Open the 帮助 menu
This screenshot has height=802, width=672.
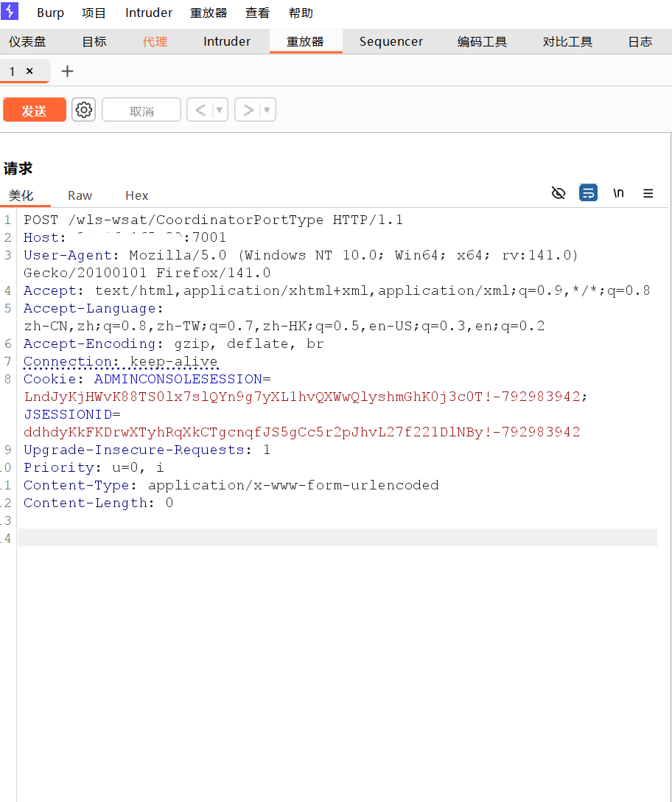(301, 13)
